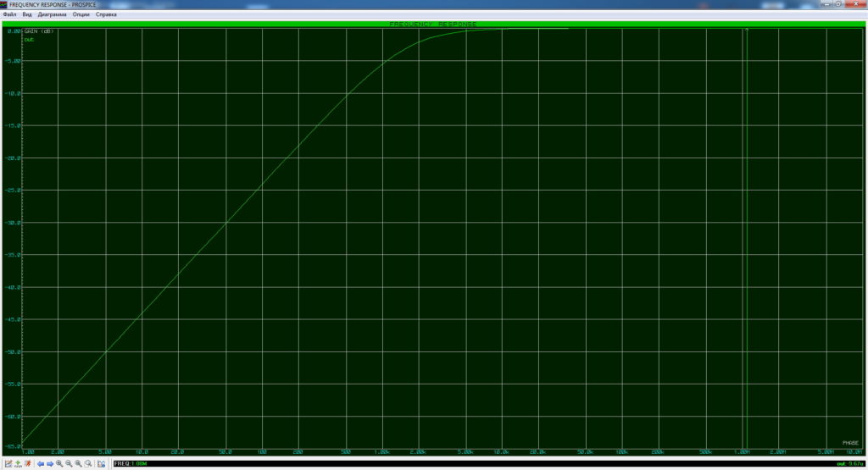Viewport: 868px width, 470px height.
Task: Pan the graph left with blue arrow
Action: (40, 464)
